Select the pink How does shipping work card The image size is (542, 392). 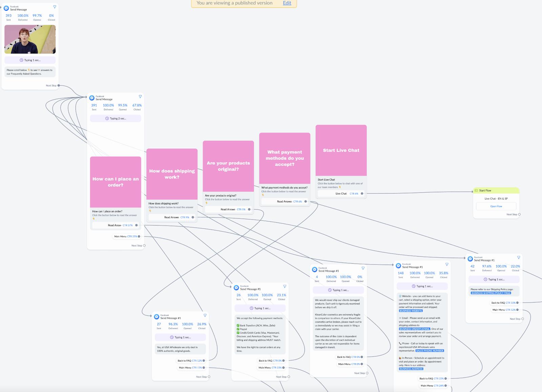pos(172,174)
